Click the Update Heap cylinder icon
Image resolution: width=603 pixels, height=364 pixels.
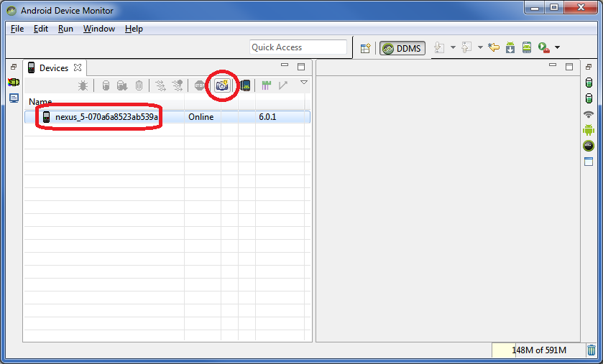point(106,85)
